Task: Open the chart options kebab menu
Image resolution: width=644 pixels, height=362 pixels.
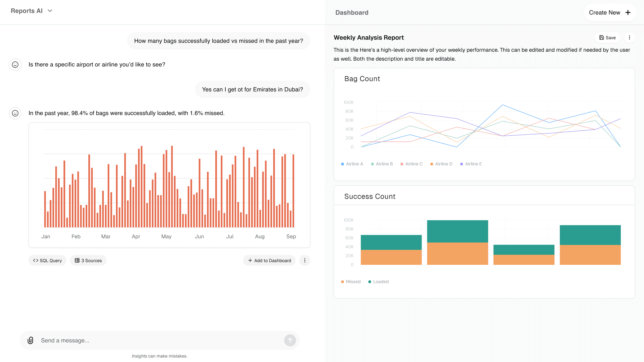Action: point(305,260)
